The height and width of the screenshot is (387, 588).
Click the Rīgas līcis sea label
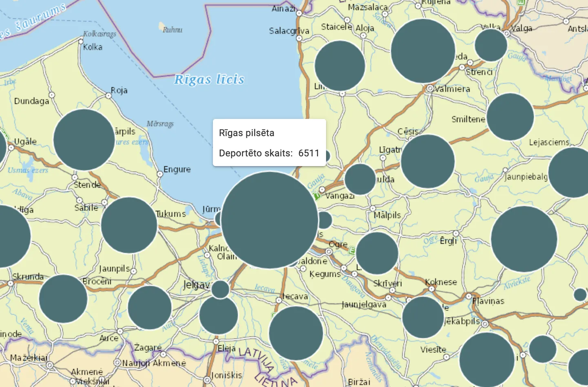(209, 79)
